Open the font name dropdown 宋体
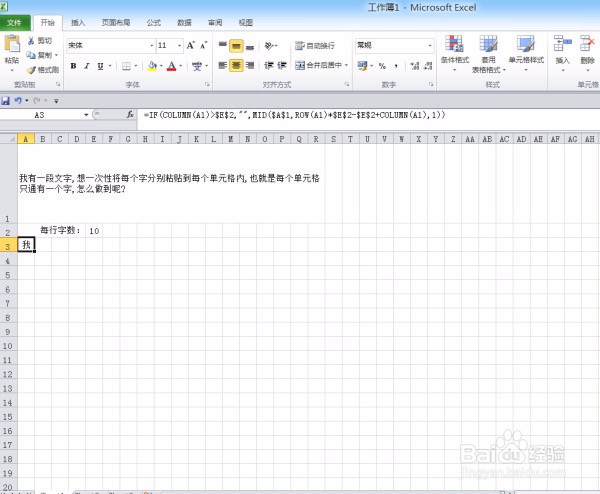Screen dimensions: 600x494 coord(152,46)
